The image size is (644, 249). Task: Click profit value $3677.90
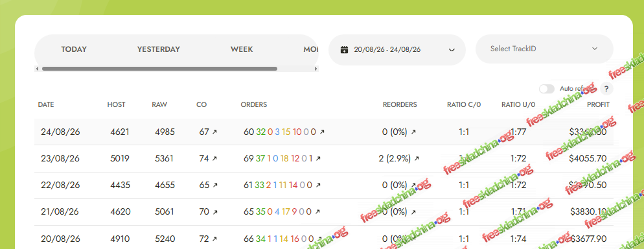pos(588,239)
